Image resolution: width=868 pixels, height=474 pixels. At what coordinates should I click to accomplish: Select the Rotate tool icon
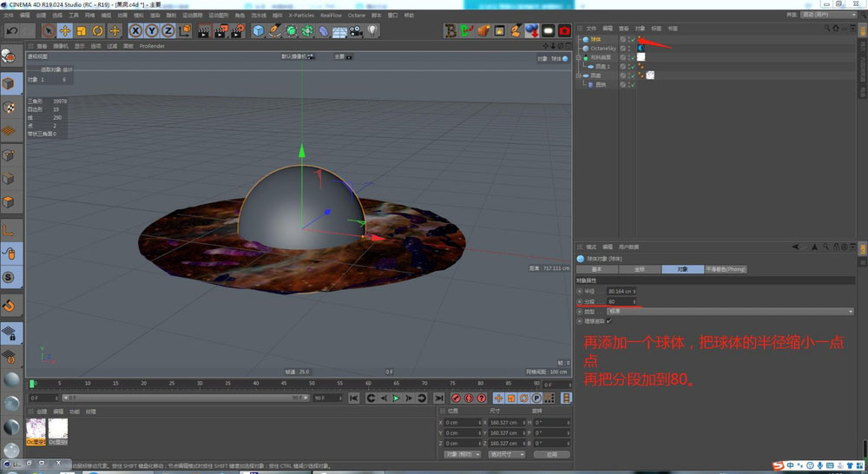tap(98, 31)
